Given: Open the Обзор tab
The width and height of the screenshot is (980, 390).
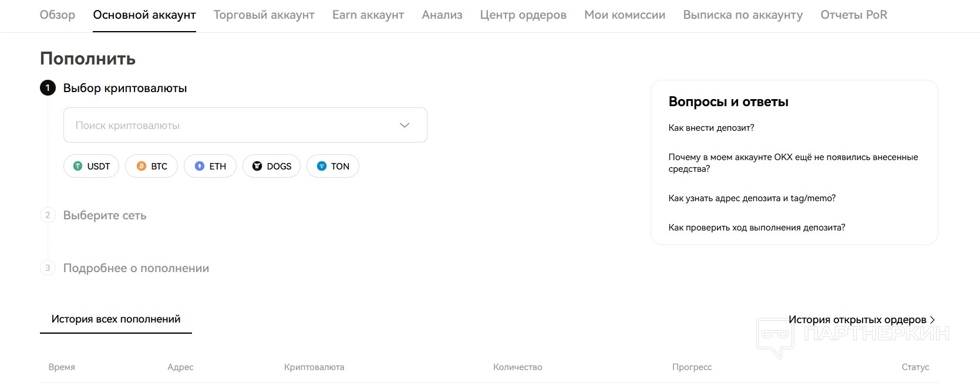Looking at the screenshot, I should (x=58, y=15).
